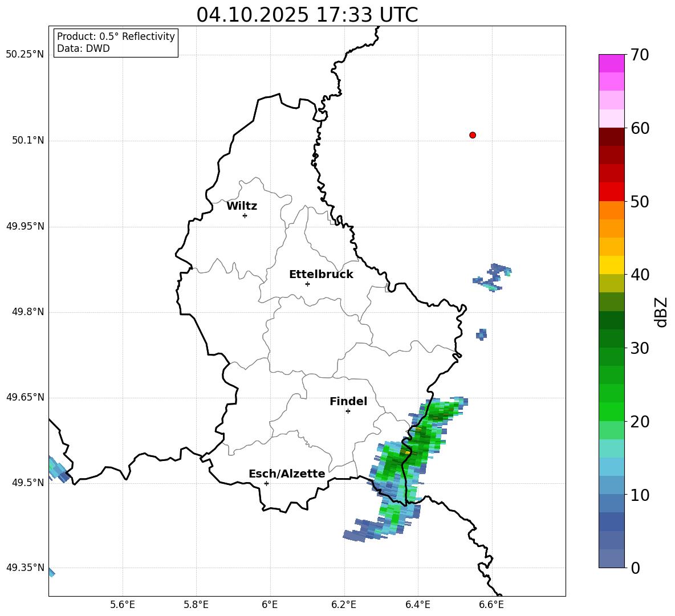This screenshot has width=675, height=616.
Task: Click the latitude label 49.95°N
Action: click(x=25, y=226)
